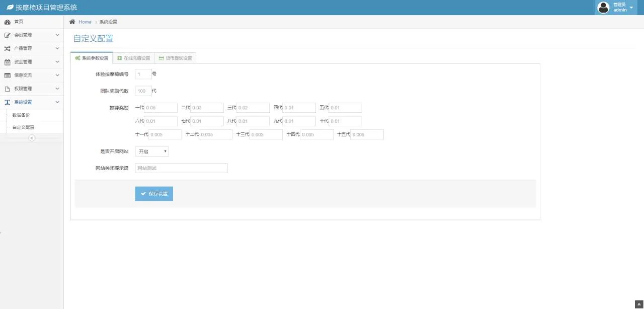Click the 资金管理 calendar icon
Image resolution: width=644 pixels, height=309 pixels.
(x=8, y=62)
